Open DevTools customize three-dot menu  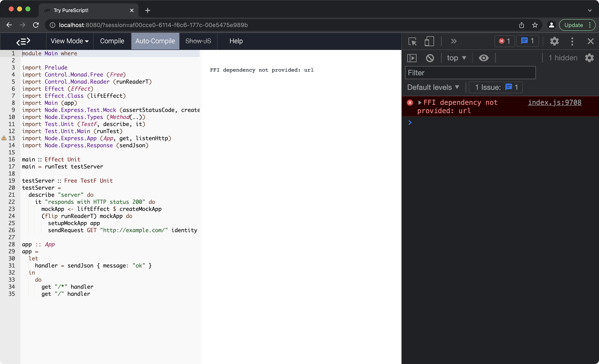coord(572,41)
